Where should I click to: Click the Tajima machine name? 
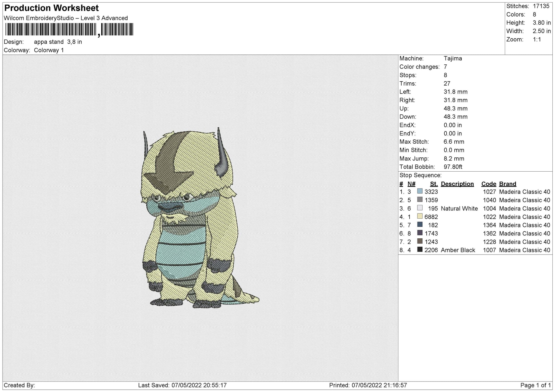(x=453, y=59)
